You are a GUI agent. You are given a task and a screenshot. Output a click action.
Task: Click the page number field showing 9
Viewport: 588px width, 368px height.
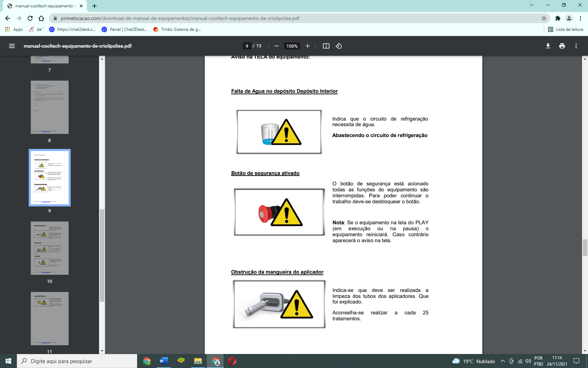coord(247,46)
